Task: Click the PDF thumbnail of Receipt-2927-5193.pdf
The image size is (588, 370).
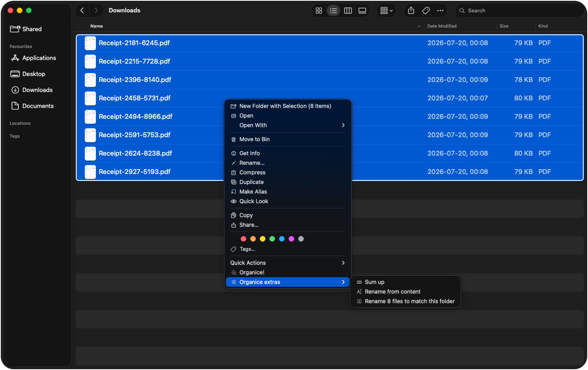Action: (90, 172)
